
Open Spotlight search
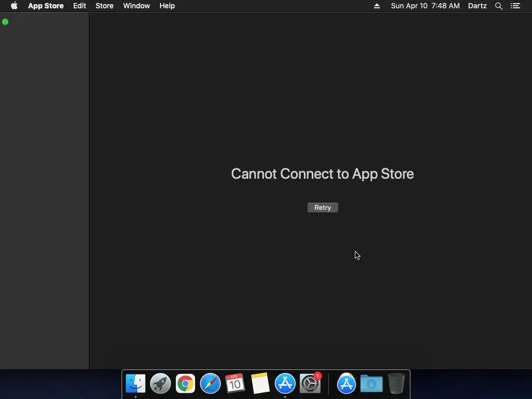[499, 6]
